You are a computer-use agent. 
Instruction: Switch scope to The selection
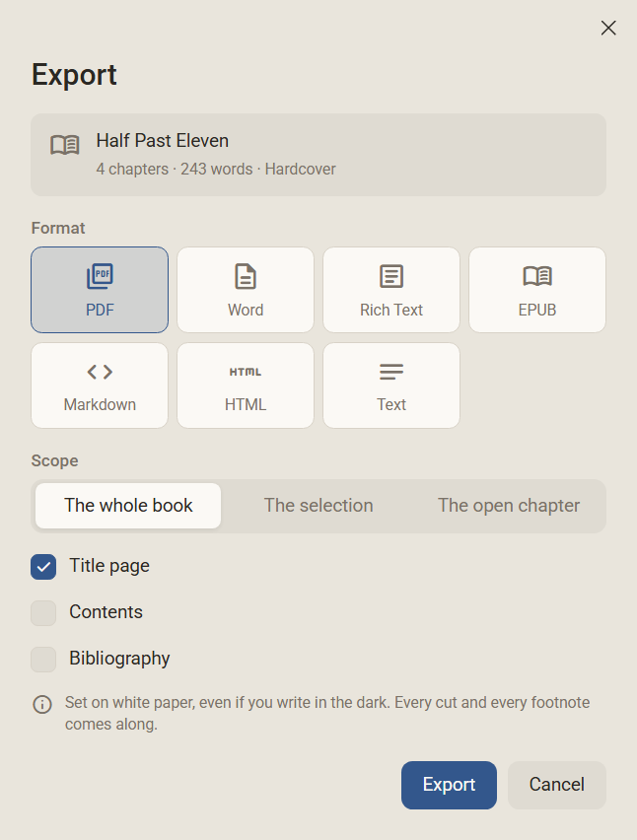click(x=318, y=506)
